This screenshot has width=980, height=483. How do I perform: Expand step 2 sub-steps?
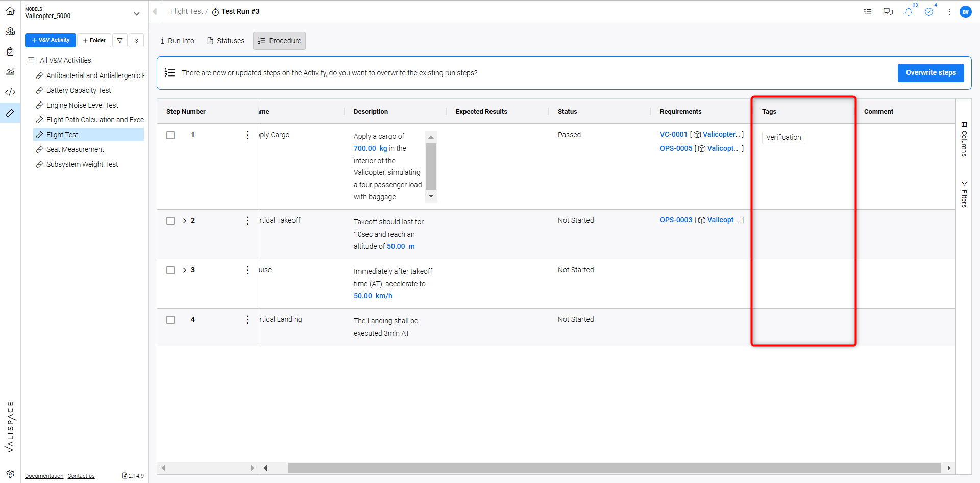click(185, 220)
